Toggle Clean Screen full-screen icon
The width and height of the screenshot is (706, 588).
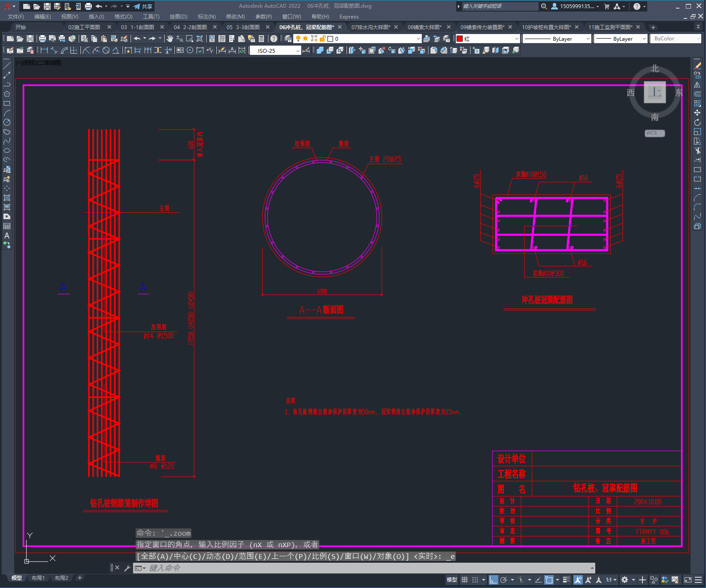688,580
